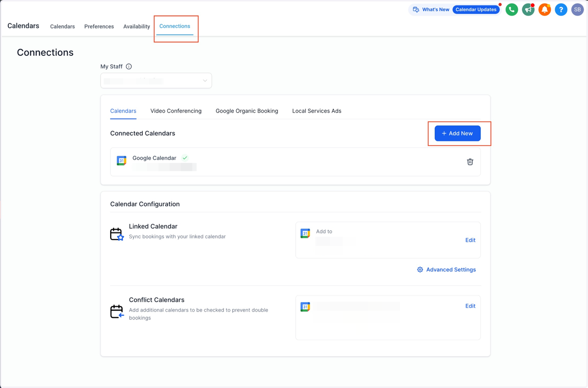Screen dimensions: 588x388
Task: Switch to the Calendars top navigation tab
Action: tap(62, 26)
